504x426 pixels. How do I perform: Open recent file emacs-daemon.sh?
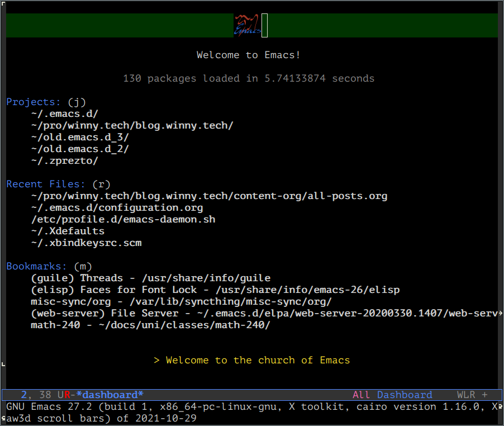123,219
